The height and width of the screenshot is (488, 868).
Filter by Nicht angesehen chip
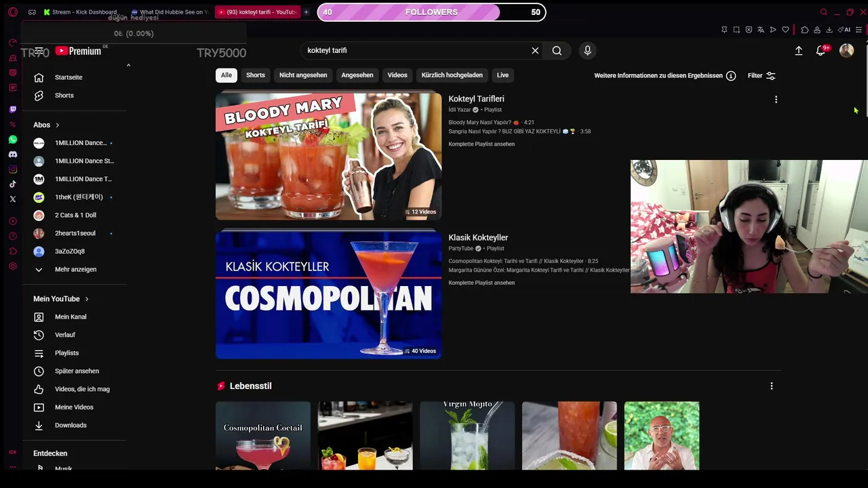click(x=303, y=75)
